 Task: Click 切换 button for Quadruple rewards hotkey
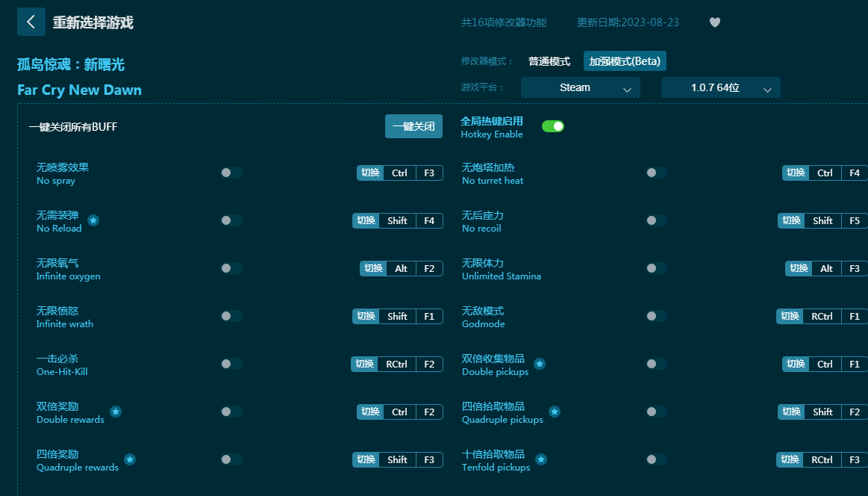tap(366, 459)
